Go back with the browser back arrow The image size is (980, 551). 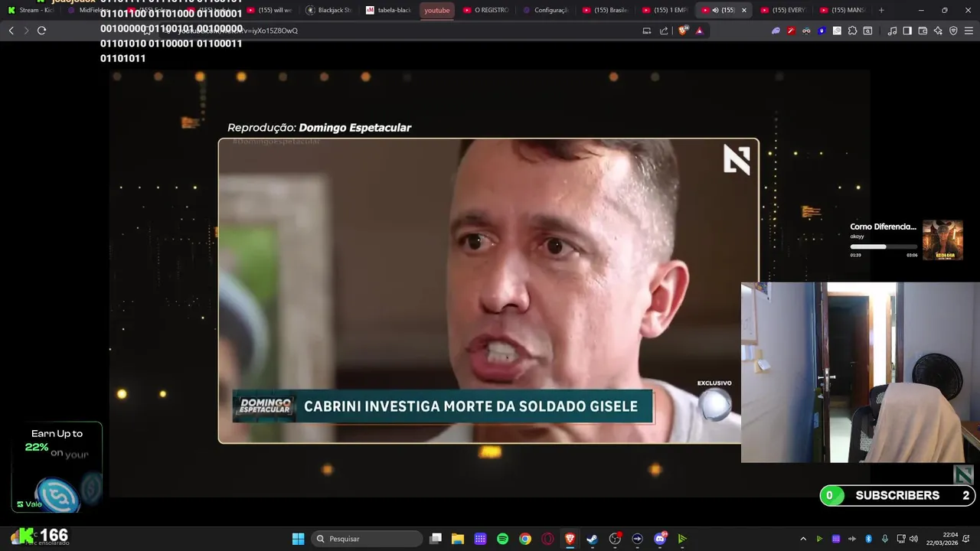11,31
